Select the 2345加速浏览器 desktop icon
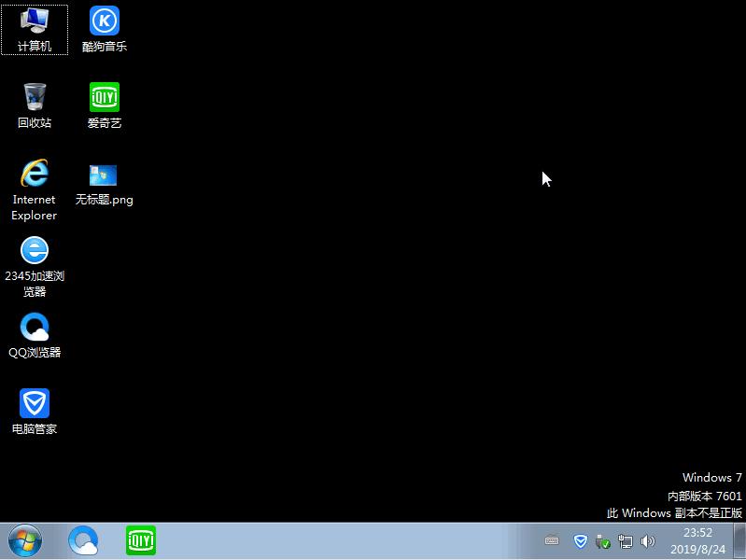The width and height of the screenshot is (746, 560). pyautogui.click(x=35, y=266)
